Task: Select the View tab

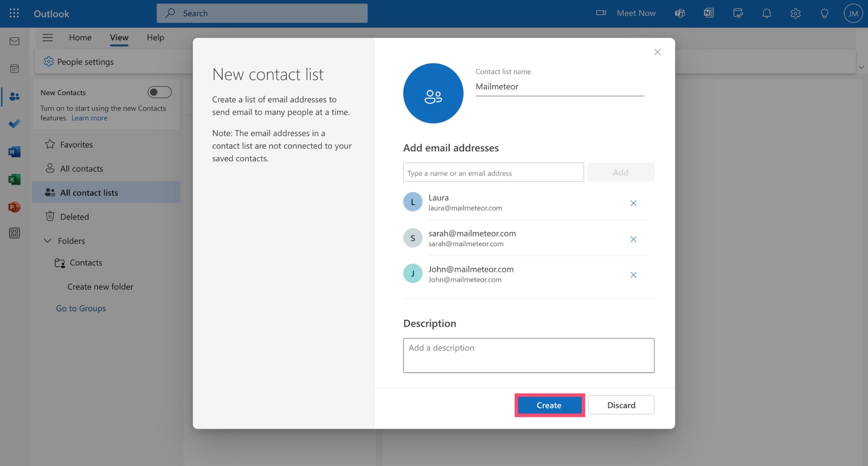Action: (119, 38)
